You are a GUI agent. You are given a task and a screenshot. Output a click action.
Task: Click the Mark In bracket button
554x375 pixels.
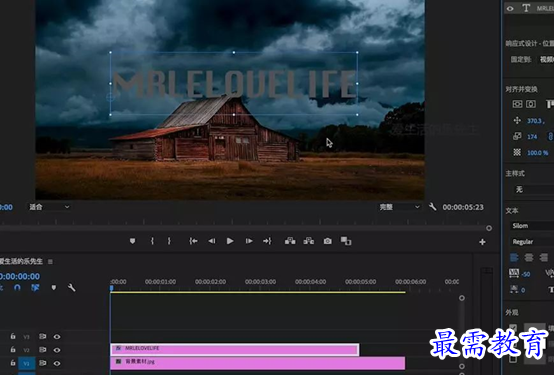[152, 241]
